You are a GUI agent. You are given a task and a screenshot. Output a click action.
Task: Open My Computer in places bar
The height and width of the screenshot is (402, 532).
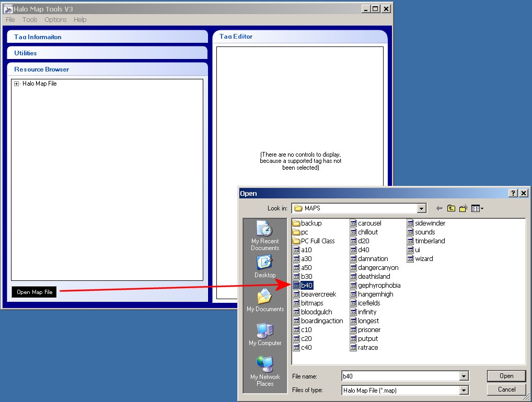pos(265,335)
